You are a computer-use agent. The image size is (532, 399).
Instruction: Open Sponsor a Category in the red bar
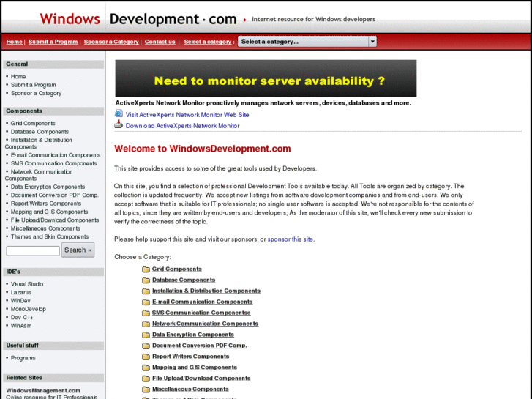pos(111,42)
